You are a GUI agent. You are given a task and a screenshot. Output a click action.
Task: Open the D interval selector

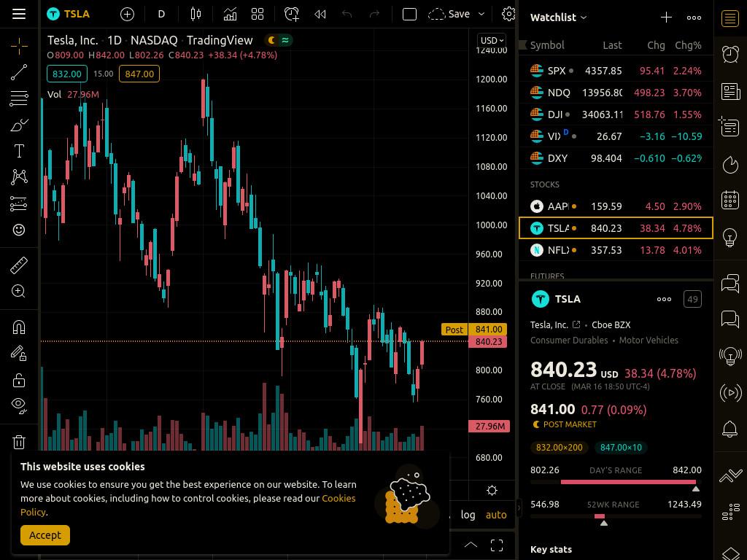point(161,15)
